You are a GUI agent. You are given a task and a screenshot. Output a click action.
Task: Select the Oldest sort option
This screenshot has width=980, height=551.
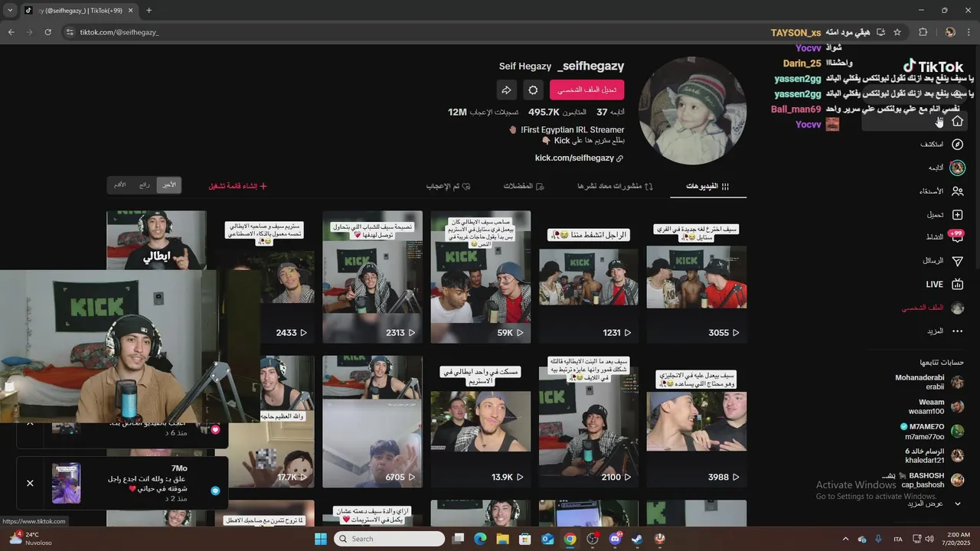click(x=120, y=184)
